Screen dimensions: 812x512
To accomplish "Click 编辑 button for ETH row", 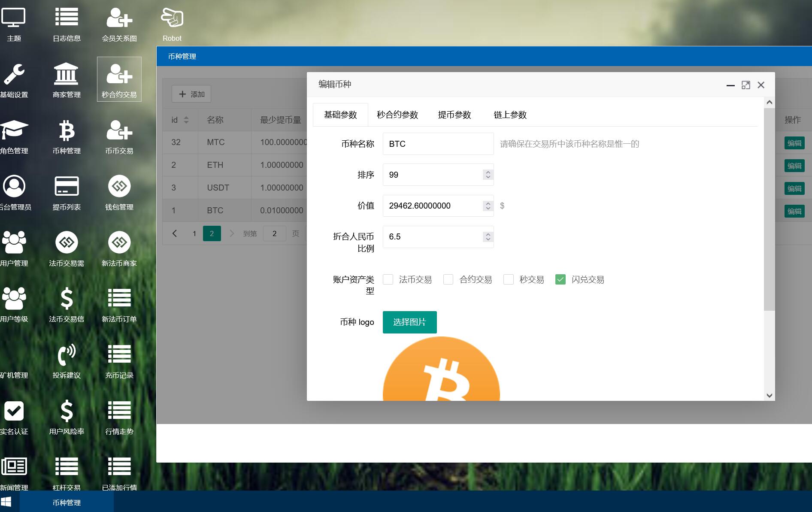I will [794, 166].
